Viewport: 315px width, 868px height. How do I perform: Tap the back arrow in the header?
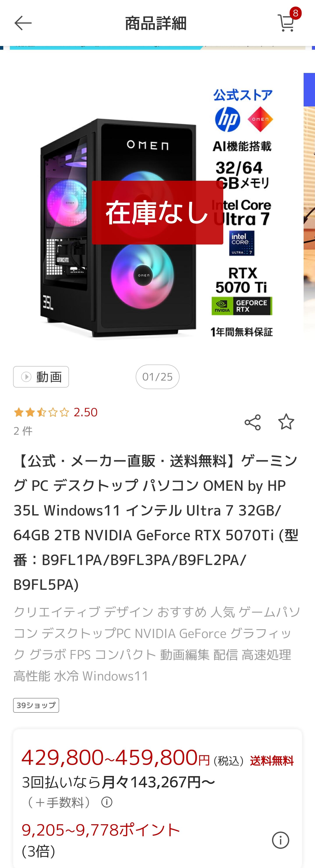click(x=23, y=23)
